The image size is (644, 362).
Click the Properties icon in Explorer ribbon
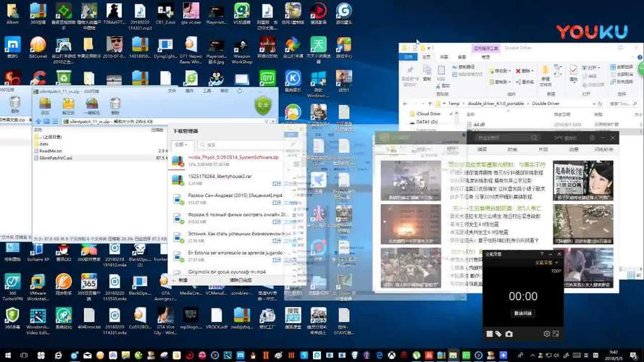click(574, 75)
